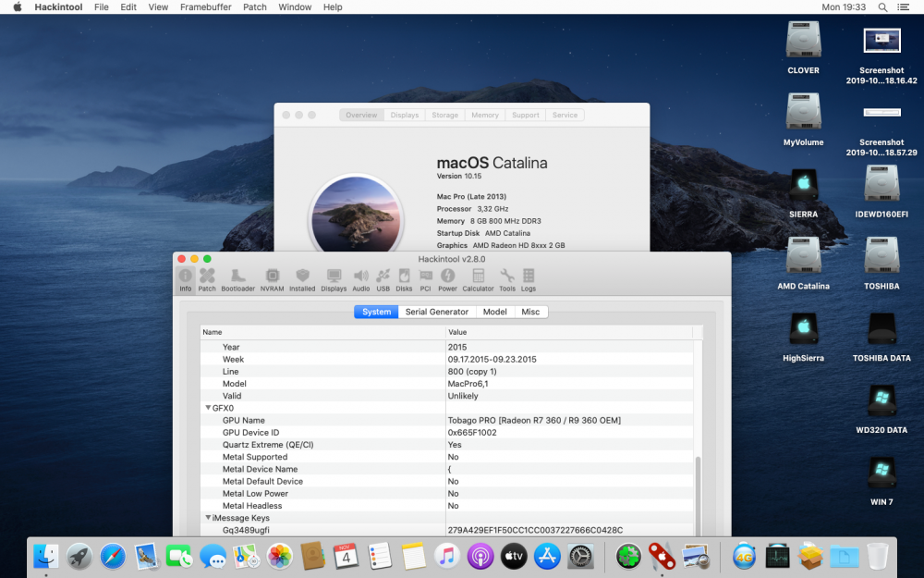Switch to Support tab in About window
This screenshot has width=924, height=578.
pos(526,115)
